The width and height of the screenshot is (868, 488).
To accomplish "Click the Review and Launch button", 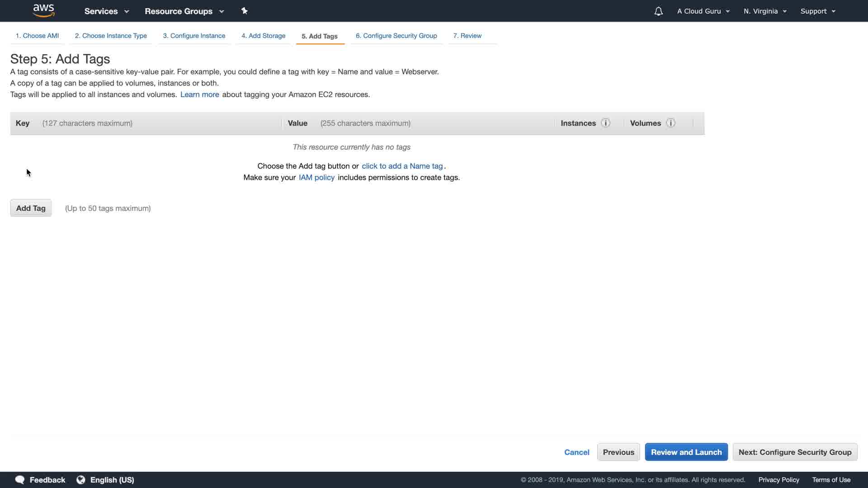I will (x=686, y=452).
